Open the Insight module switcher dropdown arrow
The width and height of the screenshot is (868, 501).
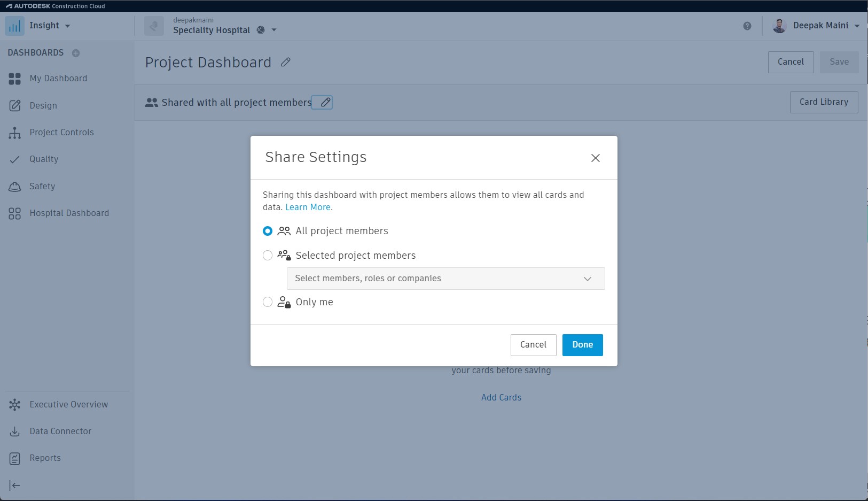(67, 26)
